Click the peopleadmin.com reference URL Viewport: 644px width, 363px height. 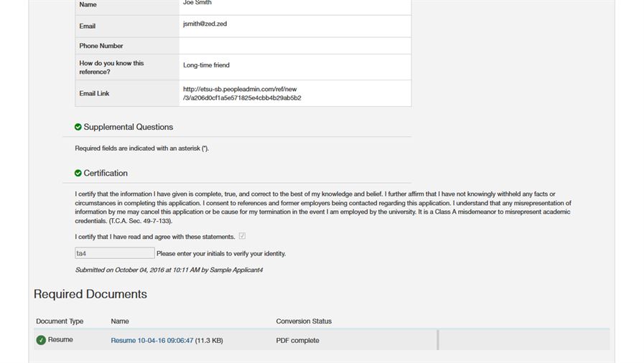pos(241,93)
